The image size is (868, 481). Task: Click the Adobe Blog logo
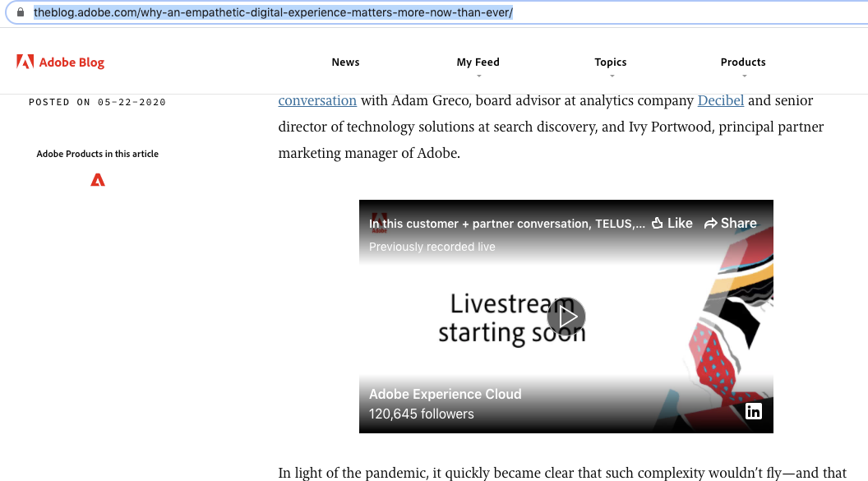point(60,61)
